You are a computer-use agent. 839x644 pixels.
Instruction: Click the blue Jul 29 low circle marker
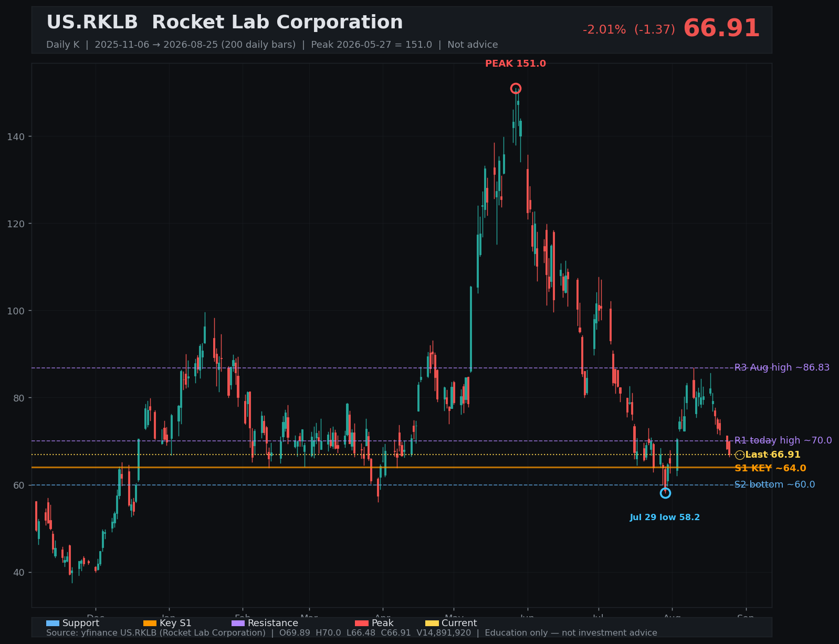pyautogui.click(x=665, y=493)
